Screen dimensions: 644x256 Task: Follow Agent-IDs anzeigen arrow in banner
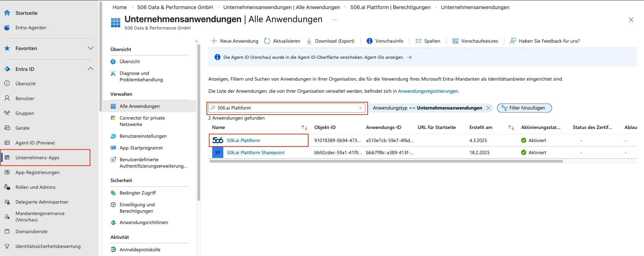tap(409, 57)
